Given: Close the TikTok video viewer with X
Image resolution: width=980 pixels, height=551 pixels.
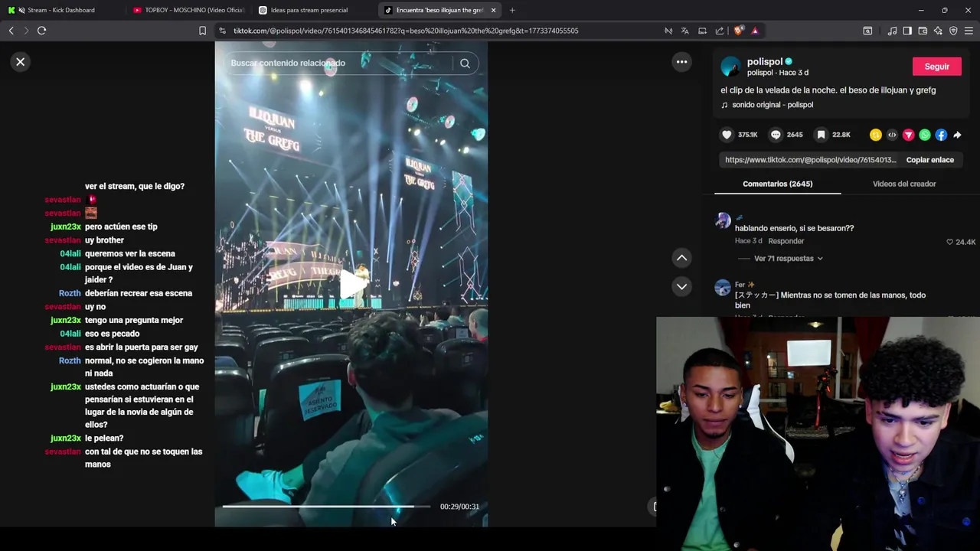Looking at the screenshot, I should pos(21,62).
